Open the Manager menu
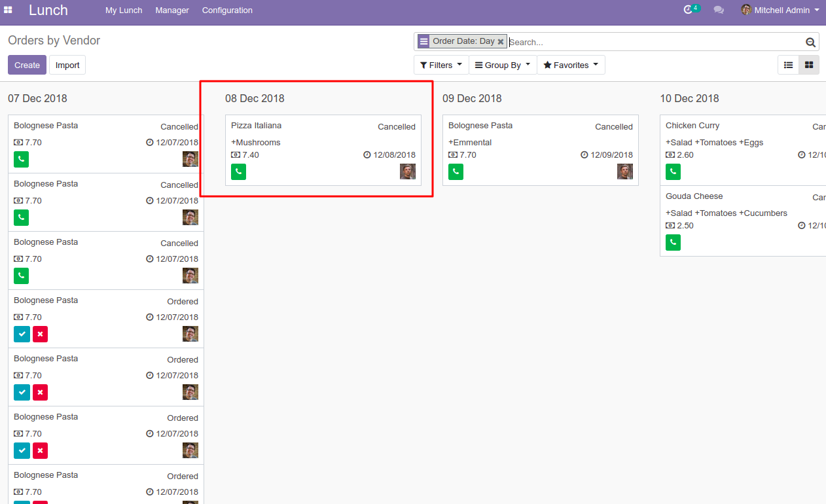The image size is (826, 504). [171, 10]
